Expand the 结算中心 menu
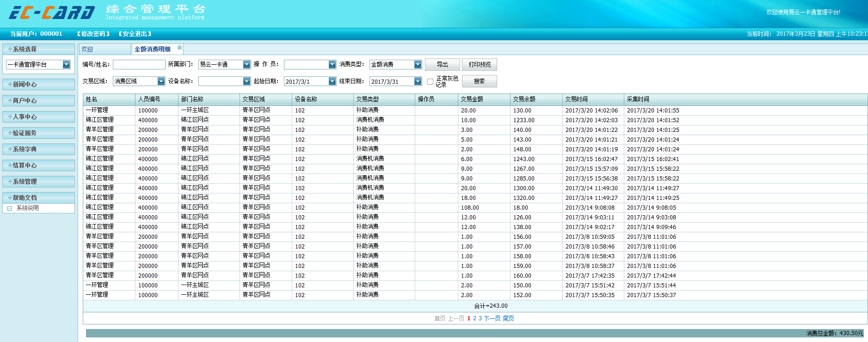 click(38, 165)
